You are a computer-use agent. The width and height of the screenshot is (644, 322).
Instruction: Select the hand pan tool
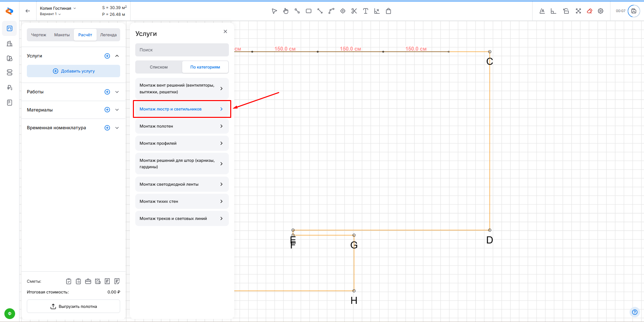click(286, 11)
